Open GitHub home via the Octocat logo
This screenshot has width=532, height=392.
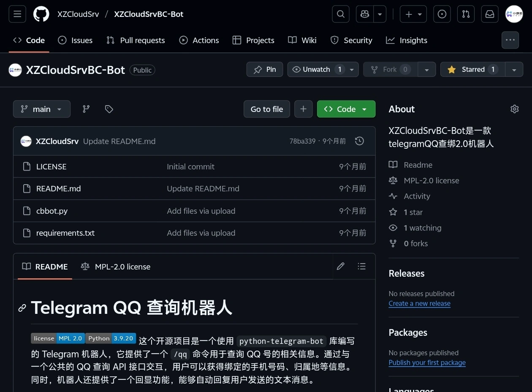pyautogui.click(x=41, y=14)
